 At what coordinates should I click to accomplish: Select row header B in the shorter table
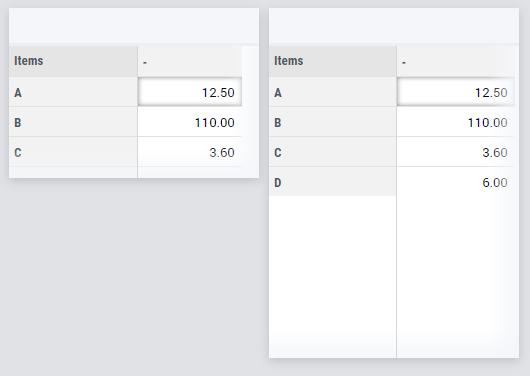coord(73,122)
